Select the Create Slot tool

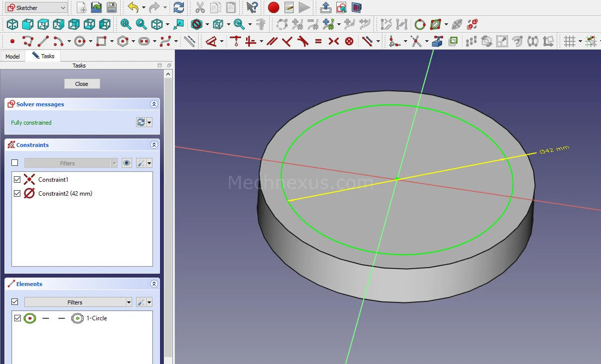(x=144, y=41)
